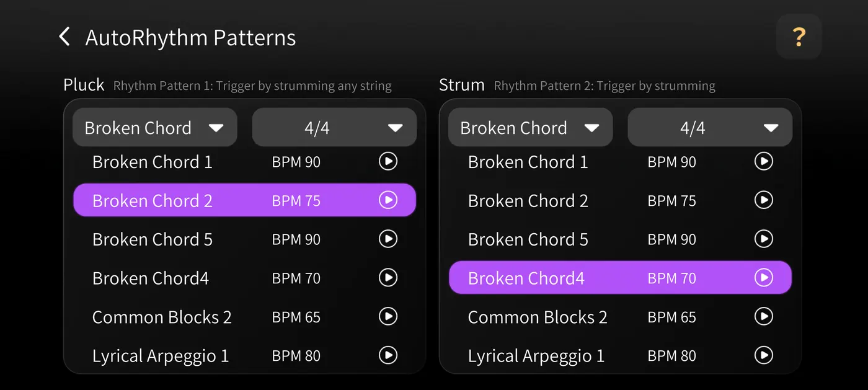This screenshot has width=868, height=390.
Task: Preview Broken Chord 1 in Pluck list
Action: (388, 162)
